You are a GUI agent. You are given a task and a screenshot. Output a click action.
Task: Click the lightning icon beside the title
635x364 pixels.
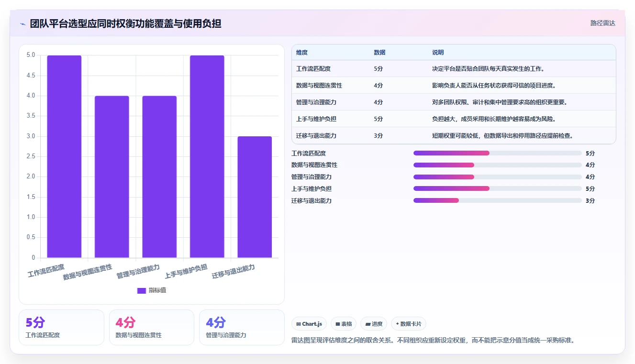coord(23,24)
